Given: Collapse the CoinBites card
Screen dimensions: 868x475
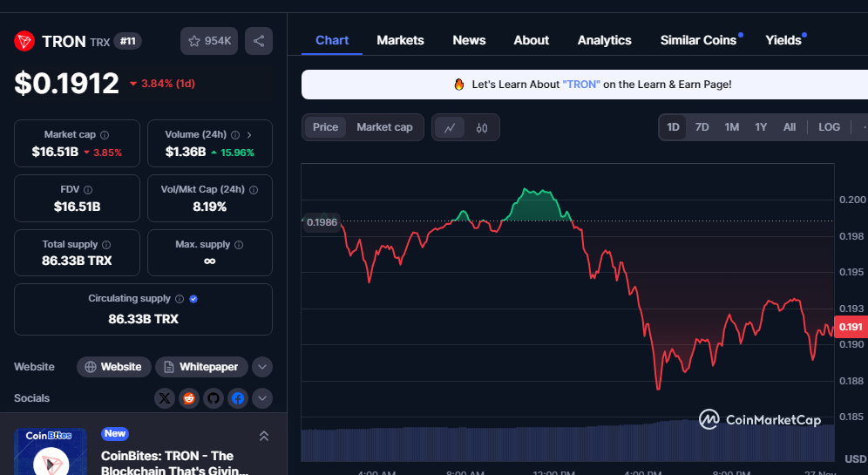Looking at the screenshot, I should [264, 437].
